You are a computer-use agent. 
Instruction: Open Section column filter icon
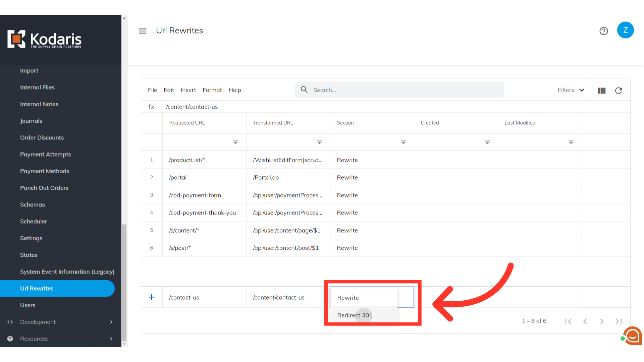(404, 142)
